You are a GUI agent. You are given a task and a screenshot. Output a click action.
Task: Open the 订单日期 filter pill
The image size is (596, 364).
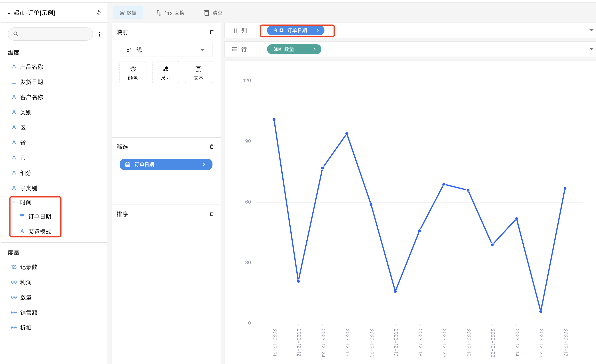tap(166, 164)
